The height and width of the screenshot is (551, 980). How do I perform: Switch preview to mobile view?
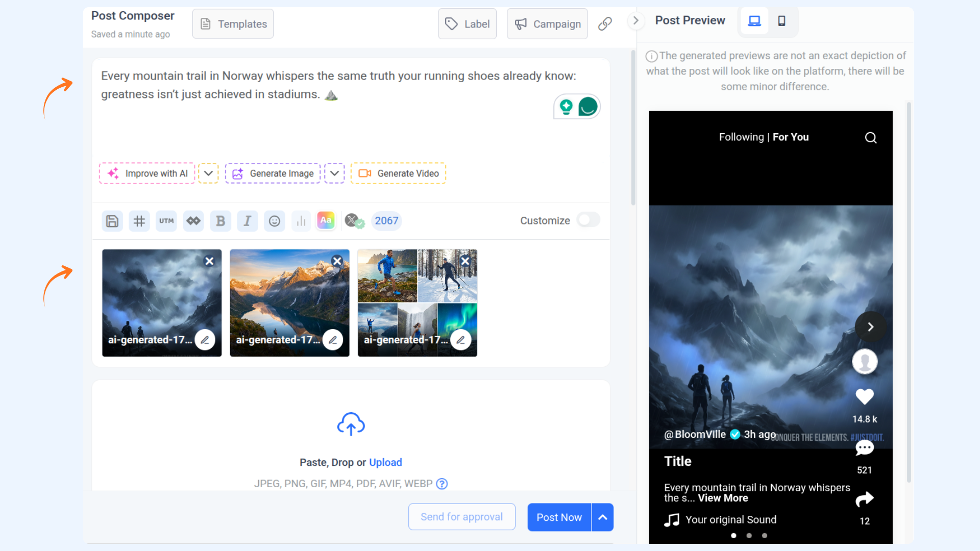[x=781, y=21]
